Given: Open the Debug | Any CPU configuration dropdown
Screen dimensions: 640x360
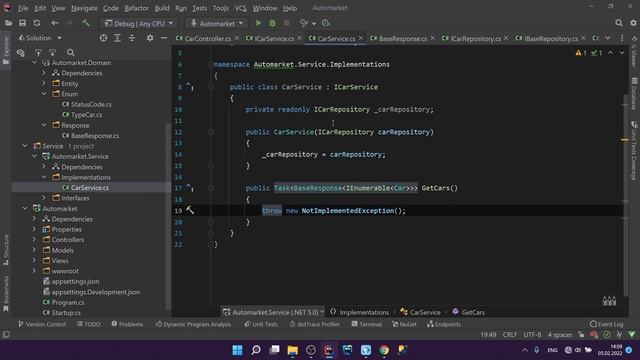Looking at the screenshot, I should tap(138, 24).
